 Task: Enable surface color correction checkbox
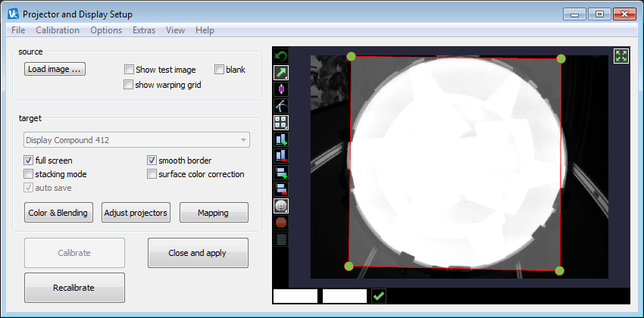coord(152,174)
